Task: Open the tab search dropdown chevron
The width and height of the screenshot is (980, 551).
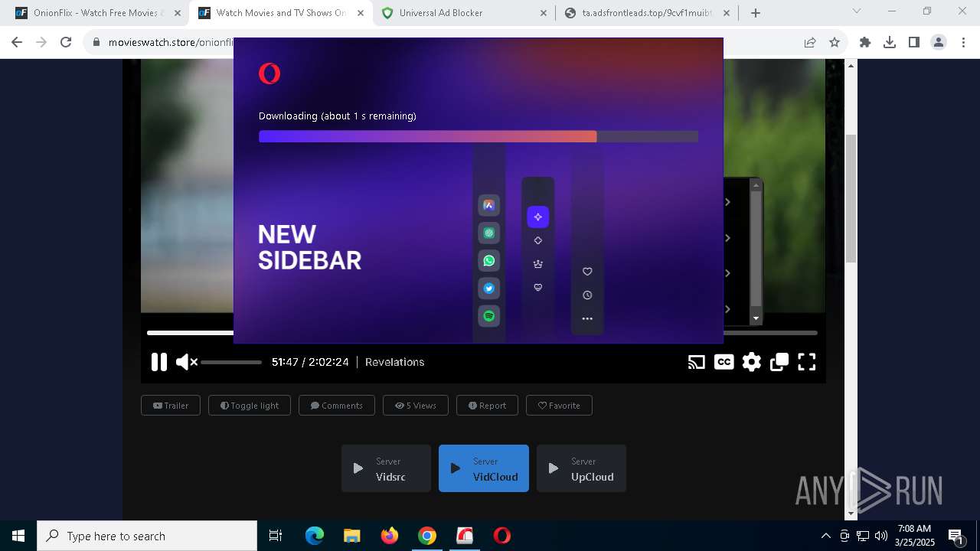Action: pos(857,11)
